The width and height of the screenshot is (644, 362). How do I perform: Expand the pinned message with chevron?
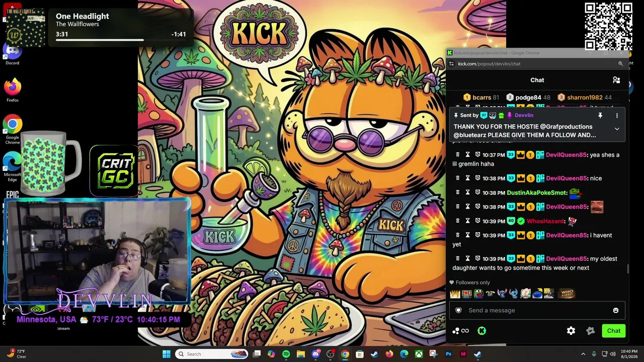(617, 129)
